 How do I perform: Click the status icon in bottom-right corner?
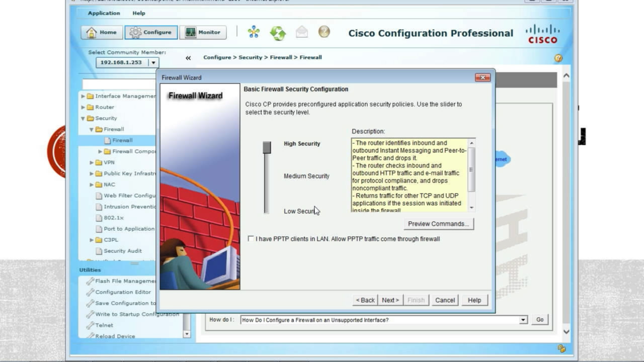[x=561, y=348]
